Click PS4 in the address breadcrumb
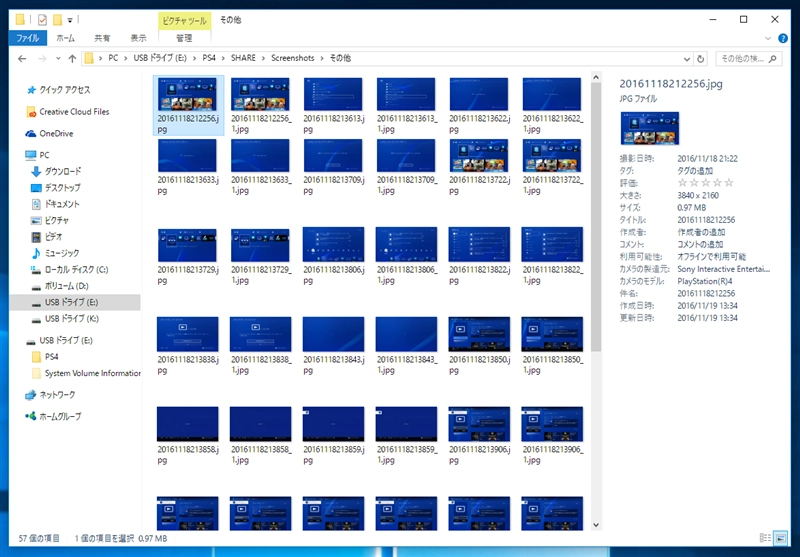The height and width of the screenshot is (557, 800). (209, 58)
